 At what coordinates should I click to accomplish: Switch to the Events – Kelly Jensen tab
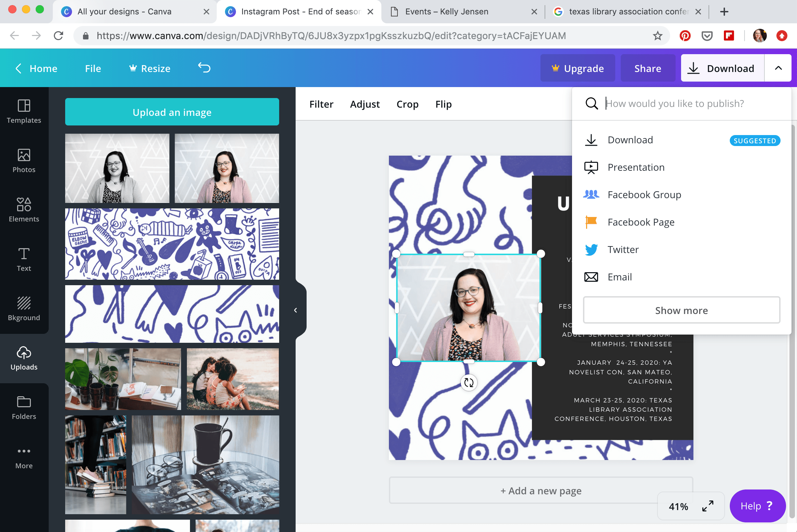(x=447, y=12)
